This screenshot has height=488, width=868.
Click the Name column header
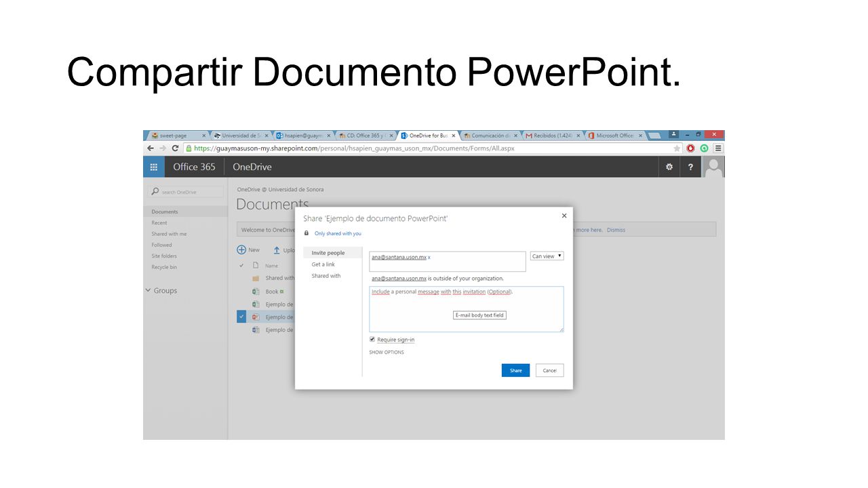click(271, 266)
